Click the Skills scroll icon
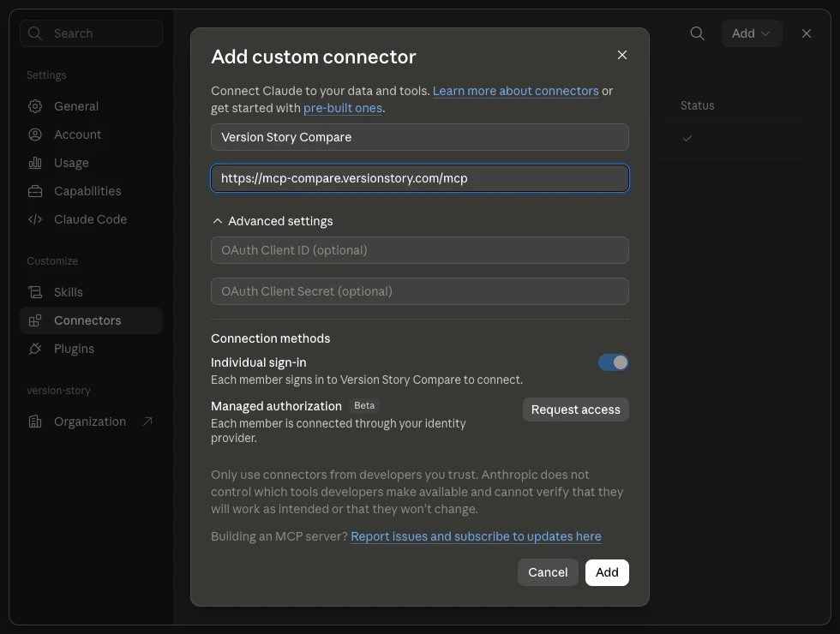 coord(35,292)
